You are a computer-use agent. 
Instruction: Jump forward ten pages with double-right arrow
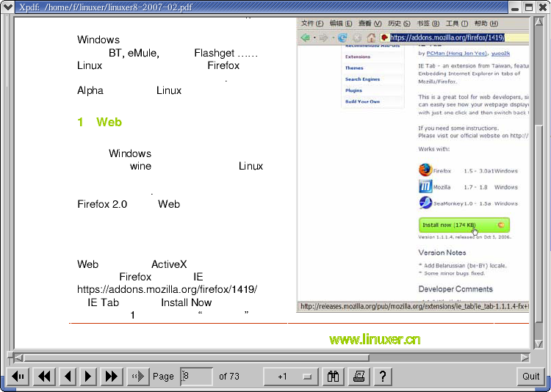[112, 377]
